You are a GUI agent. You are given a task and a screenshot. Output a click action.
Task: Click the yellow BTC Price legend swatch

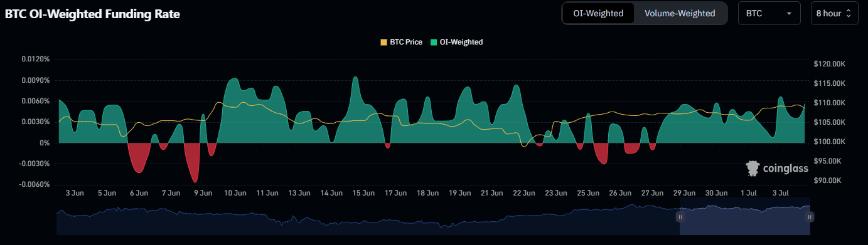tap(383, 42)
